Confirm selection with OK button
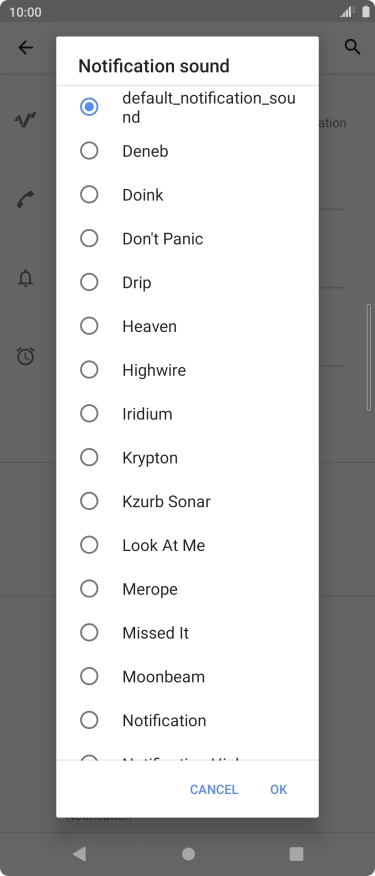 point(279,789)
